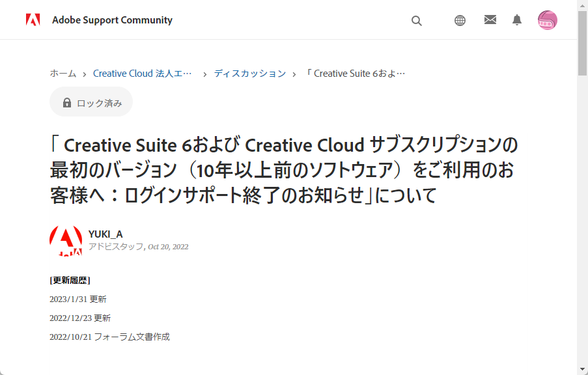Click the Adobe logo icon
This screenshot has height=375, width=588.
[33, 20]
